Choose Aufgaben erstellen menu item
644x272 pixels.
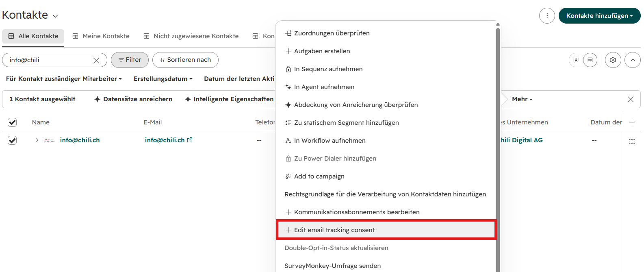click(386, 51)
